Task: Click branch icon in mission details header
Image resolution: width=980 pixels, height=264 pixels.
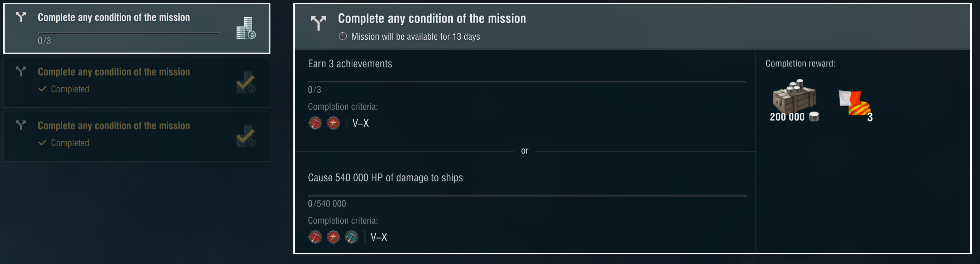Action: (318, 23)
